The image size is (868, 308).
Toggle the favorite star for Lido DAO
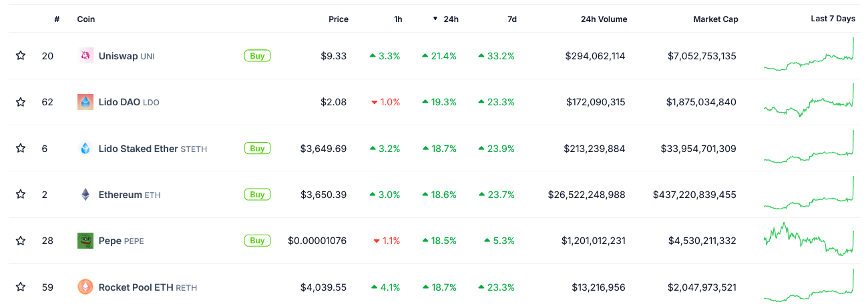(x=21, y=102)
